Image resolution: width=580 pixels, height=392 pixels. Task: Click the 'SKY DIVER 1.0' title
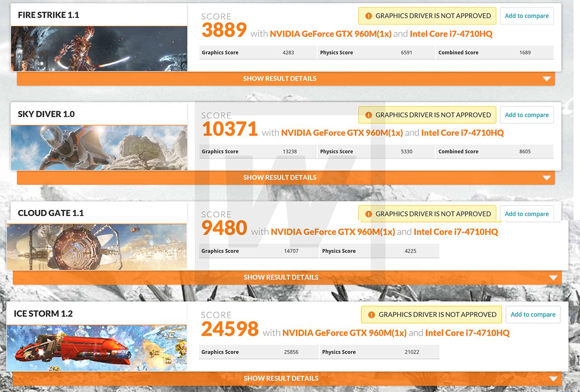(x=46, y=114)
